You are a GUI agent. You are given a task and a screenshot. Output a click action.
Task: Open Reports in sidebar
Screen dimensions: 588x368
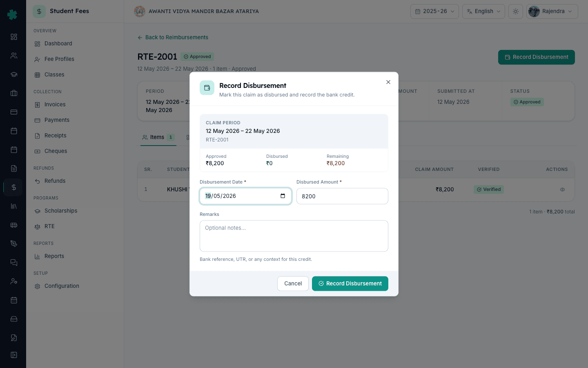point(75,256)
